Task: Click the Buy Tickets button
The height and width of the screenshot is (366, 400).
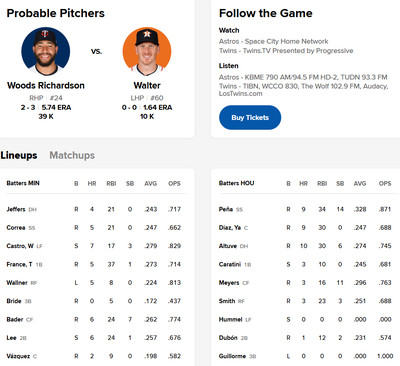Action: coord(250,118)
